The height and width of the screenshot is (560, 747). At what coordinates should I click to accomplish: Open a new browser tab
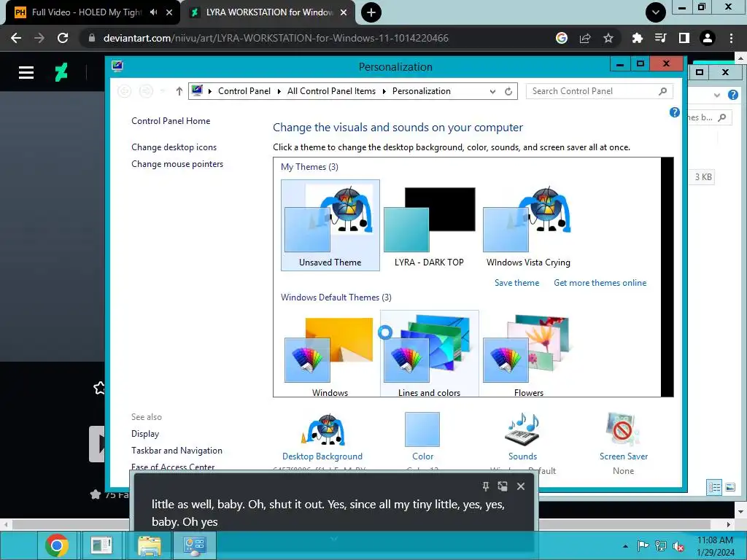pos(371,12)
